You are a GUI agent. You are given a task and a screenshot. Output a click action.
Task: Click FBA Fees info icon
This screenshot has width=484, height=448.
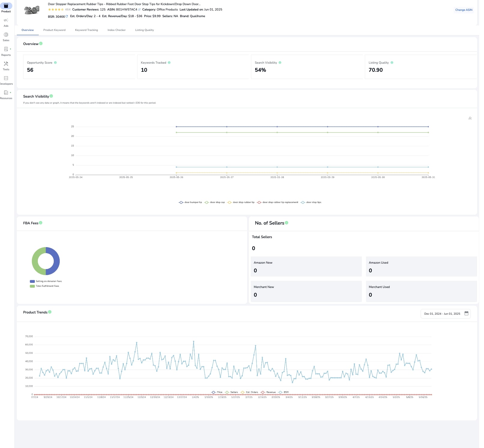[x=41, y=223]
